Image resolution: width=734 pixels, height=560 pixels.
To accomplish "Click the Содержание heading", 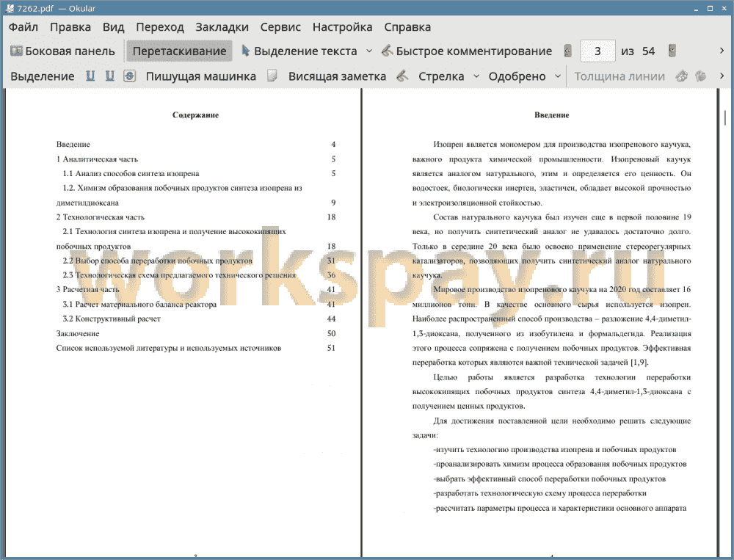I will click(195, 114).
